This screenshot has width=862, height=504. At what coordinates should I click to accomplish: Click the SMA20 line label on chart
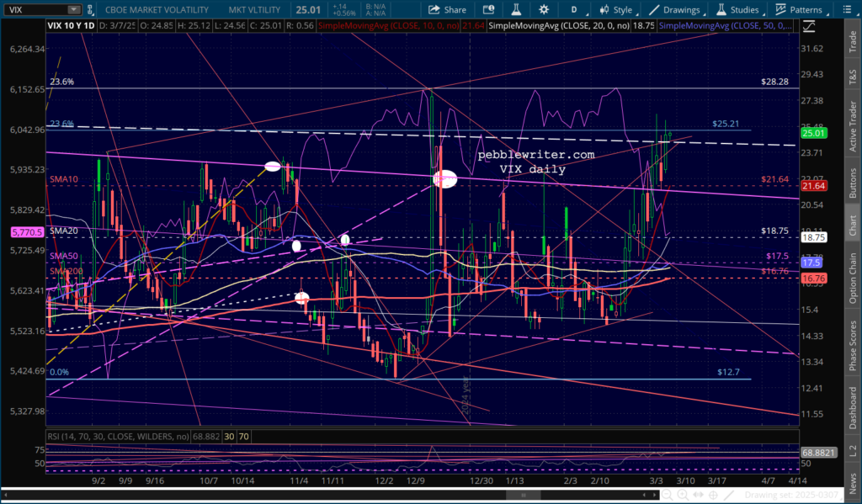pyautogui.click(x=64, y=231)
